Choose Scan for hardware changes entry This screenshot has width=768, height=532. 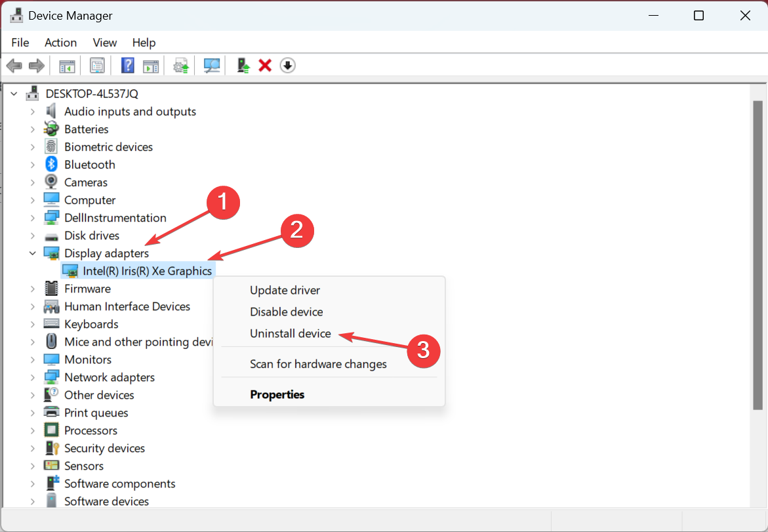coord(318,363)
